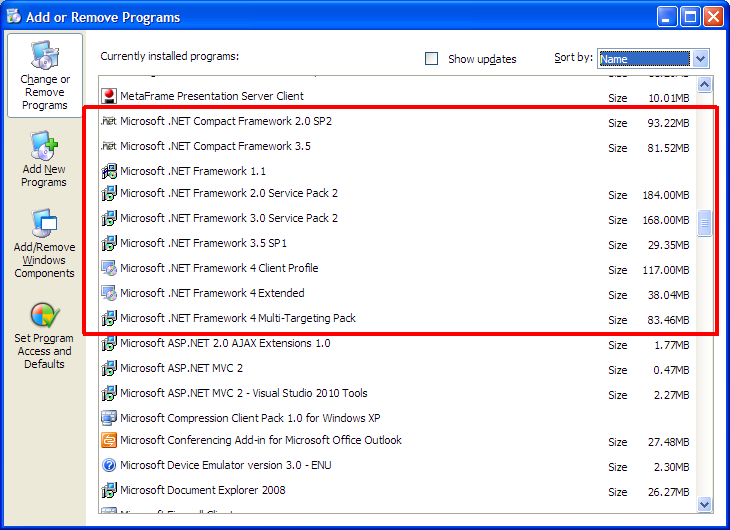The image size is (730, 530).
Task: Click the Sort by Name combo box
Action: click(x=644, y=59)
